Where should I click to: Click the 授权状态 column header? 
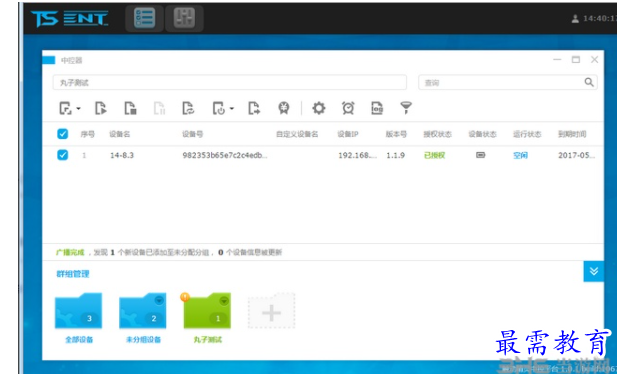pyautogui.click(x=437, y=134)
